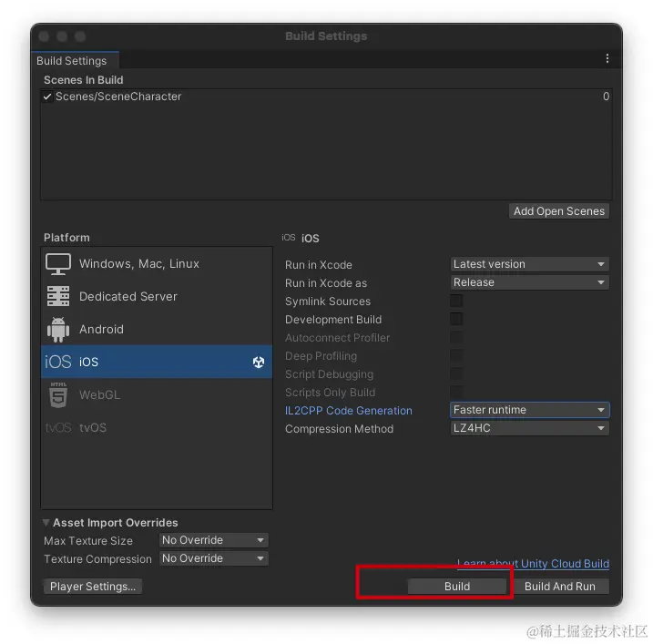Open the Max Texture Size dropdown
Screen dimensions: 653x644
[x=214, y=540]
